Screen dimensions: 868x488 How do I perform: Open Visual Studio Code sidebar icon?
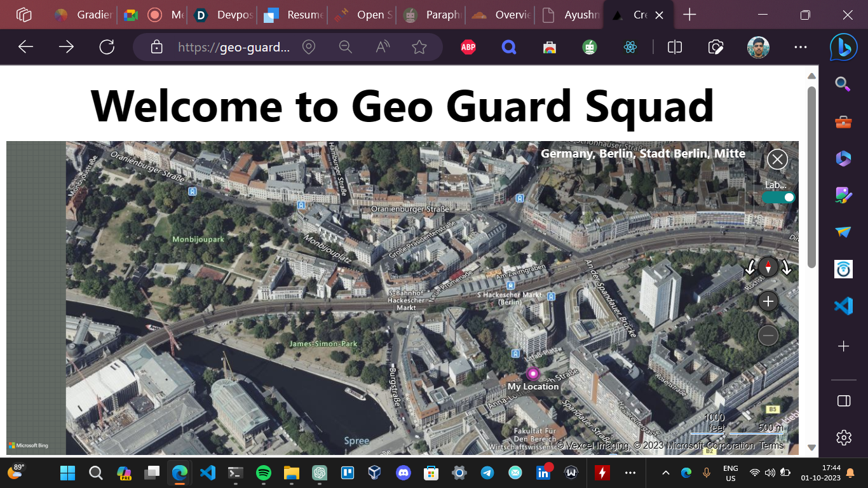click(x=843, y=306)
